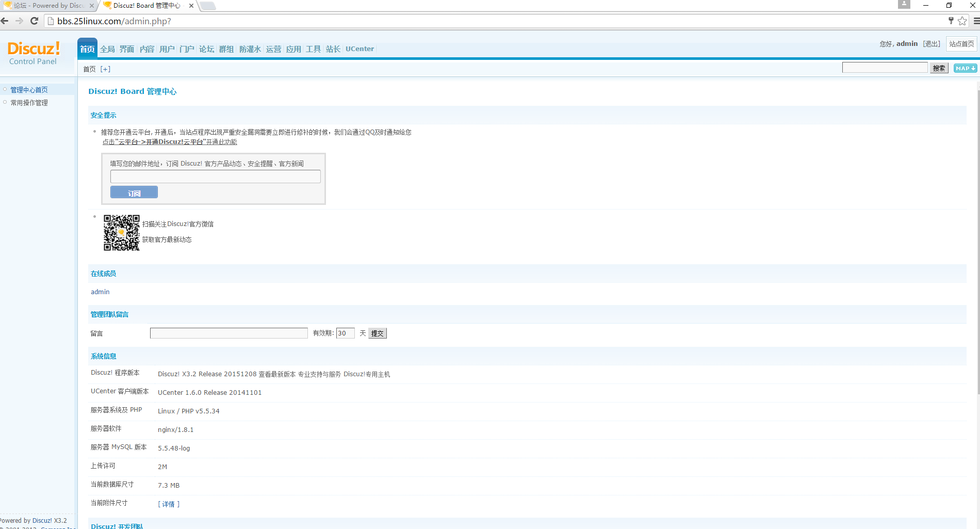Click the 首页 breadcrumb text

(89, 69)
